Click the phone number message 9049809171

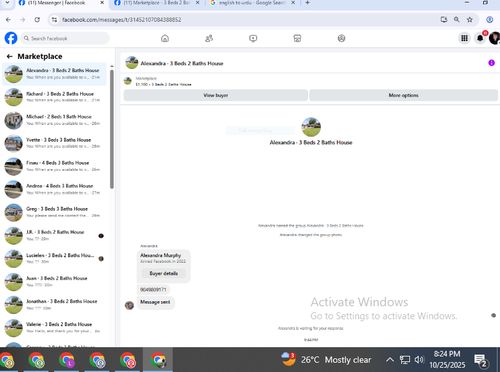click(x=153, y=289)
